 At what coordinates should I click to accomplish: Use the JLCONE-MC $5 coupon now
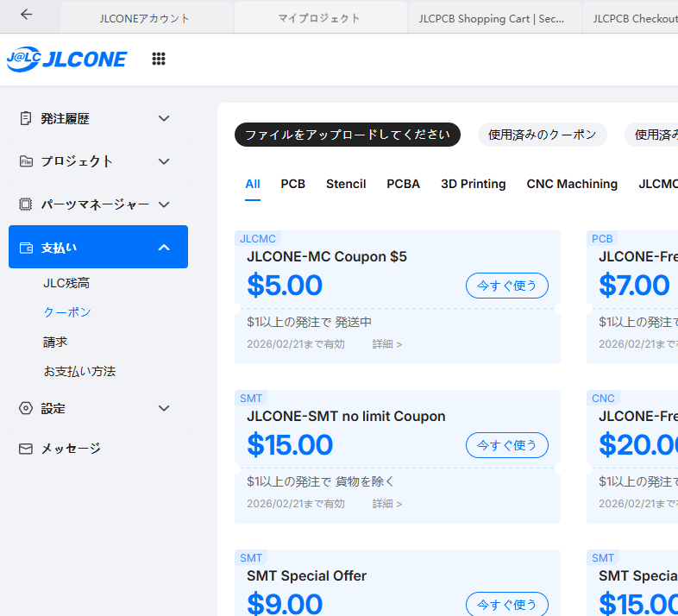click(x=506, y=286)
